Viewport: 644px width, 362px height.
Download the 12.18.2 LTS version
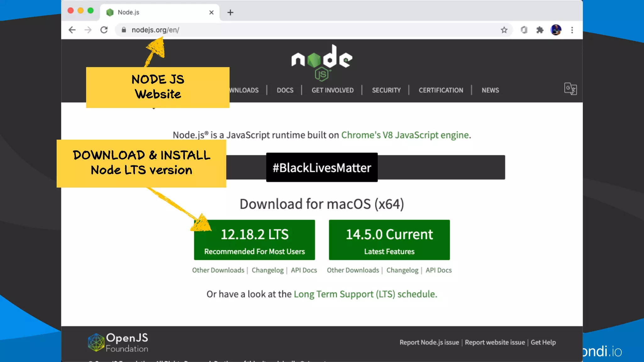click(254, 240)
